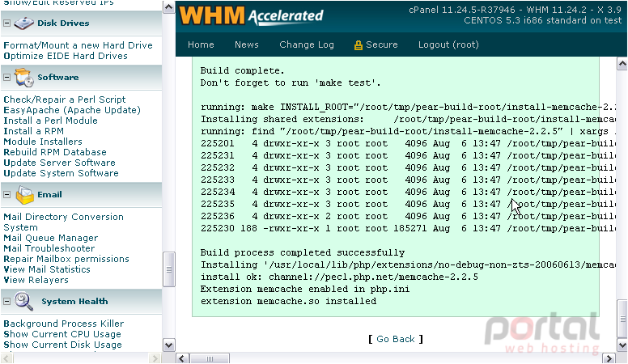Click the Disk Drives section heading
628x364 pixels.
pos(63,23)
